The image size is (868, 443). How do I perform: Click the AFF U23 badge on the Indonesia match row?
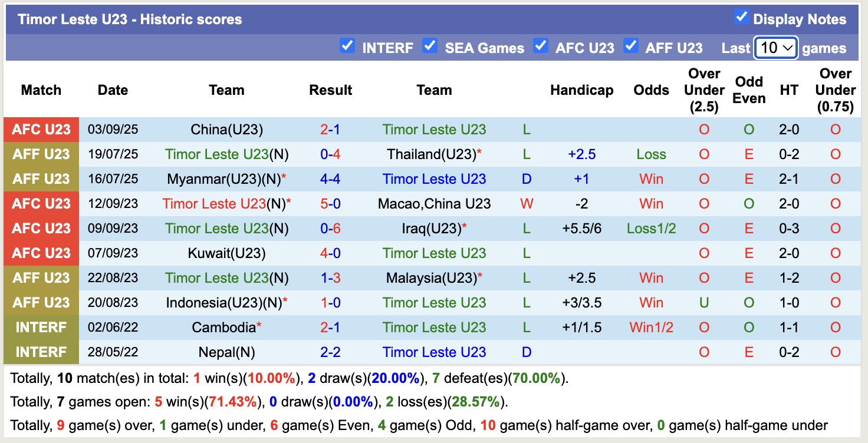click(x=41, y=303)
